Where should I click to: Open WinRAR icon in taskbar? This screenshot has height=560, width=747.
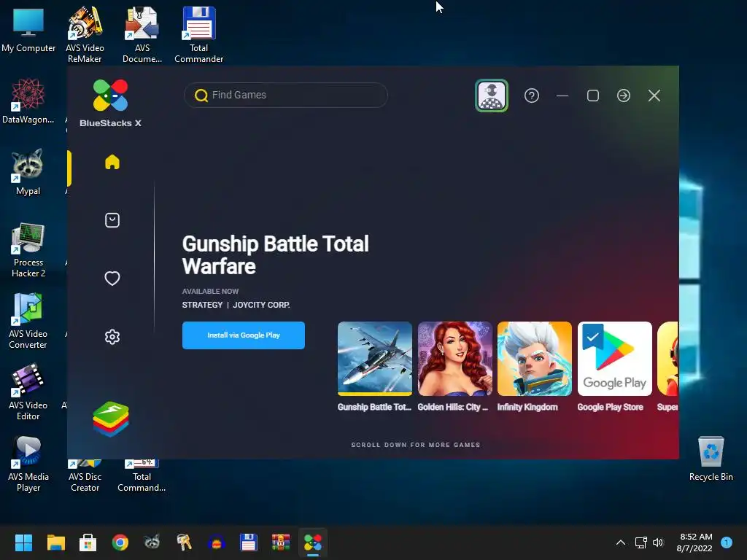pyautogui.click(x=281, y=542)
